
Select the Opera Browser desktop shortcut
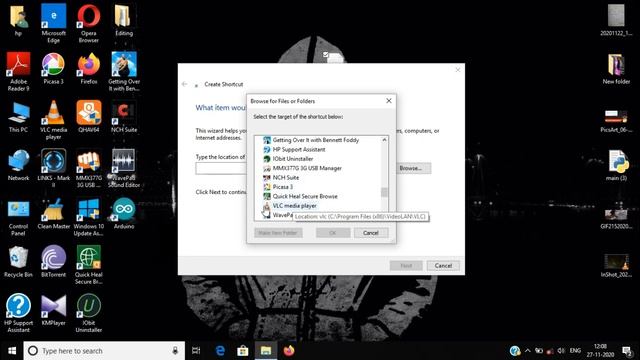tap(89, 23)
